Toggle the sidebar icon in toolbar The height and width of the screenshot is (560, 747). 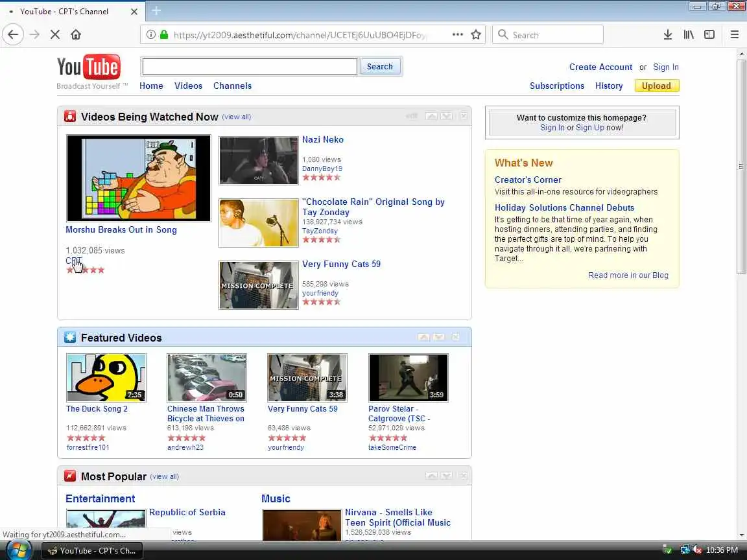tap(709, 34)
